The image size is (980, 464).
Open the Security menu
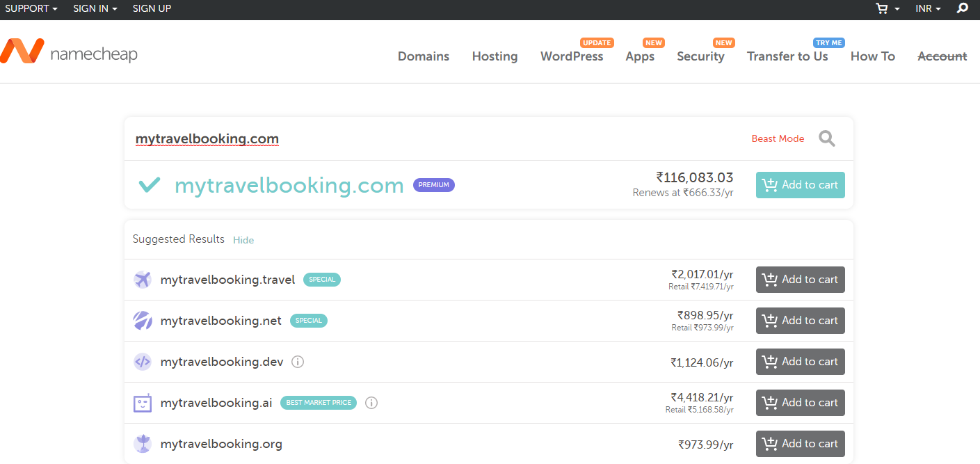coord(700,56)
